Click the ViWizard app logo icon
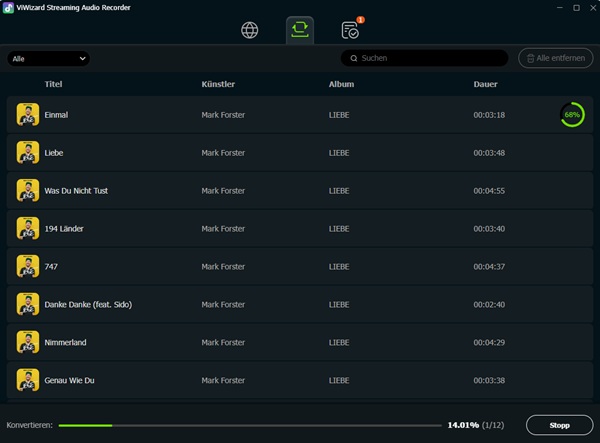The height and width of the screenshot is (443, 600). (x=8, y=8)
